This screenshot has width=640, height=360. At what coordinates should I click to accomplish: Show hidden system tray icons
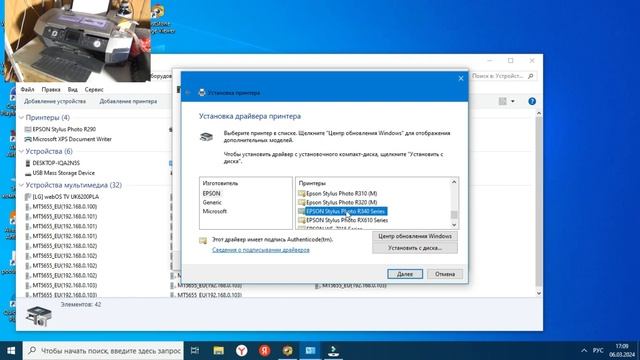pos(584,351)
